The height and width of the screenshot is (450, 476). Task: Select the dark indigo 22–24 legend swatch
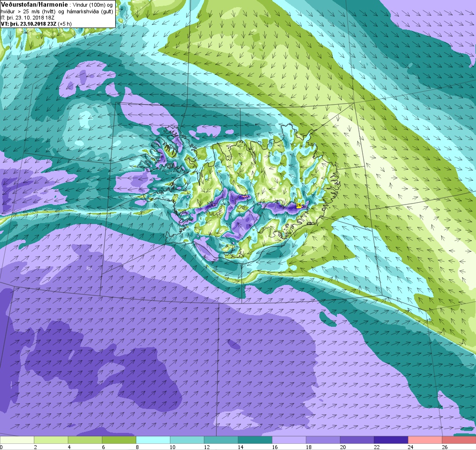(x=391, y=440)
